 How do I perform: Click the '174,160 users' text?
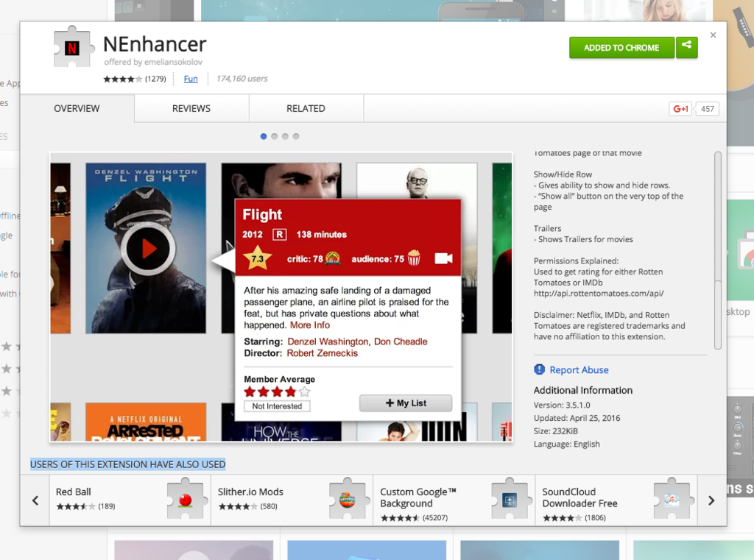(x=242, y=78)
